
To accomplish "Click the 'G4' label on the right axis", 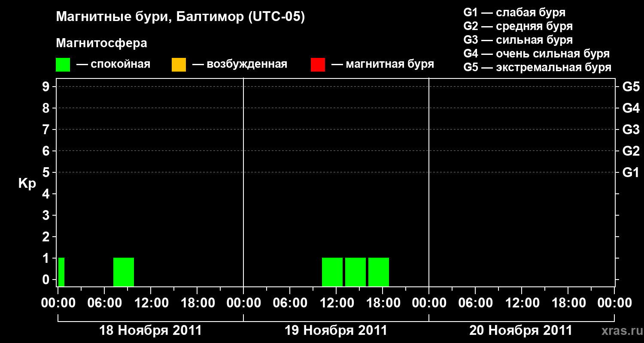I will click(631, 108).
